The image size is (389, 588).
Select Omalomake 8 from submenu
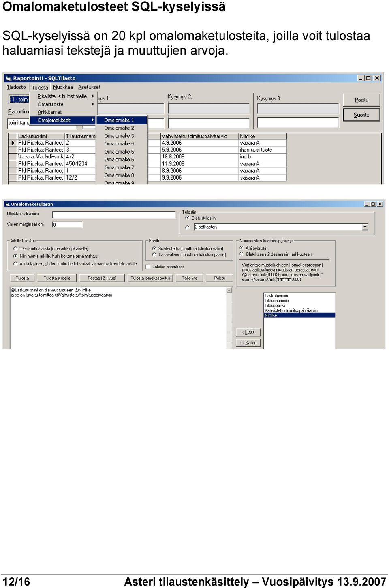(122, 175)
